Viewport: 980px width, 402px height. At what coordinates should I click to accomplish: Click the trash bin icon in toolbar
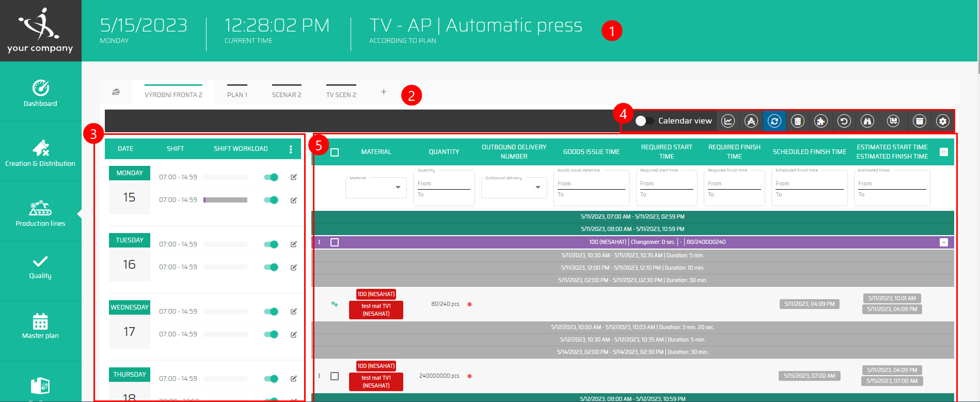coord(798,121)
